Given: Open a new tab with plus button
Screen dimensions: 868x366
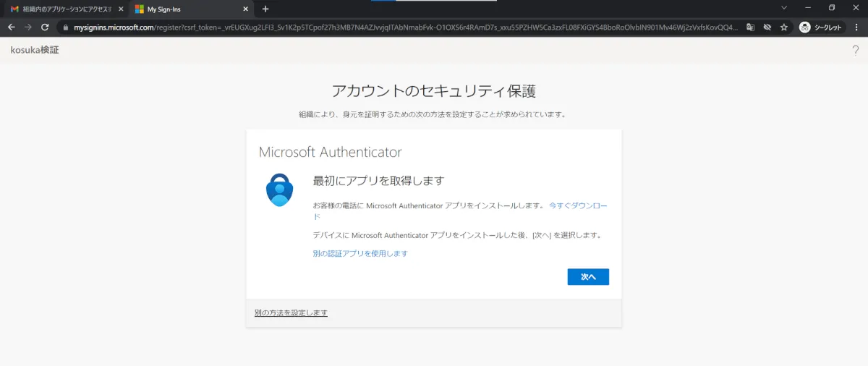Looking at the screenshot, I should (265, 9).
